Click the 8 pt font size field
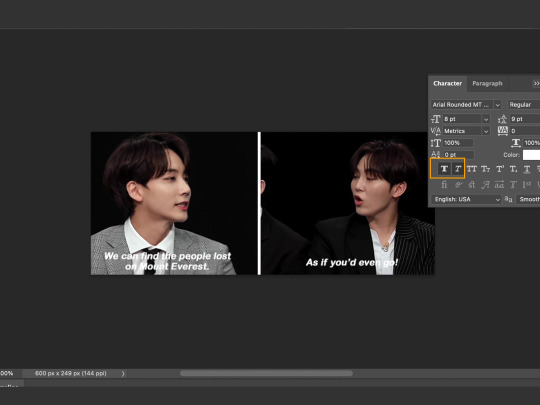The width and height of the screenshot is (540, 405). [x=463, y=119]
